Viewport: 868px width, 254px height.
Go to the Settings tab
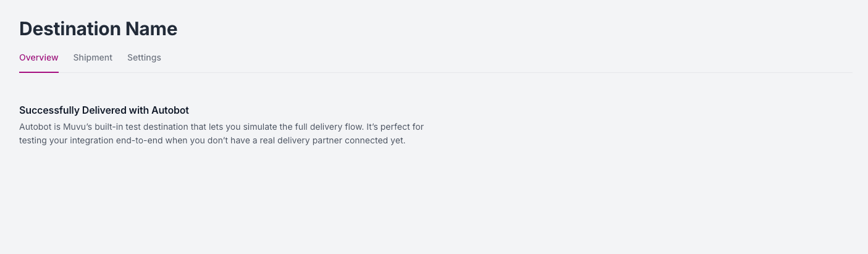pyautogui.click(x=144, y=57)
